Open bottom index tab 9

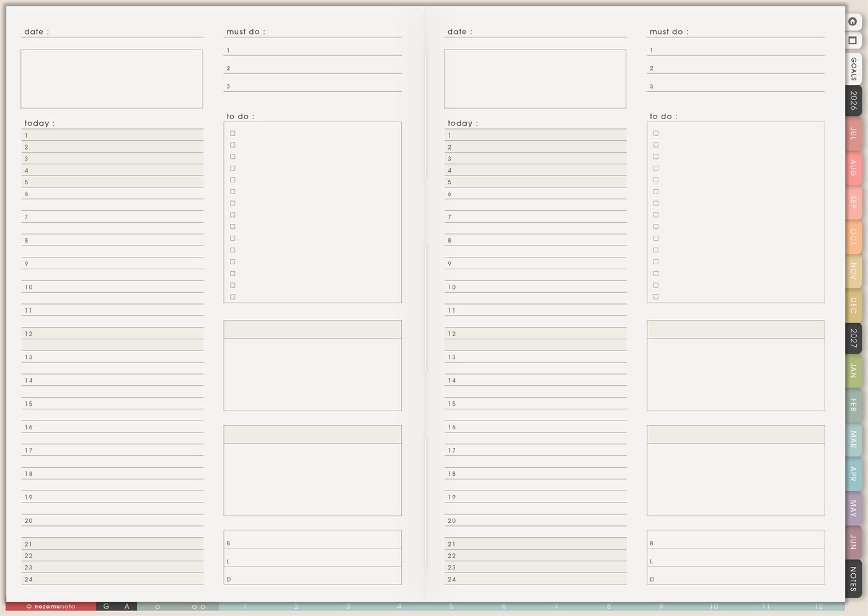click(x=661, y=607)
